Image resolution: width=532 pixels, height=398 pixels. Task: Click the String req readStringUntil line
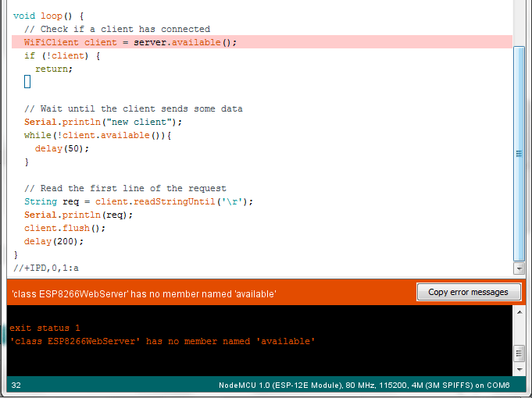[x=138, y=201]
